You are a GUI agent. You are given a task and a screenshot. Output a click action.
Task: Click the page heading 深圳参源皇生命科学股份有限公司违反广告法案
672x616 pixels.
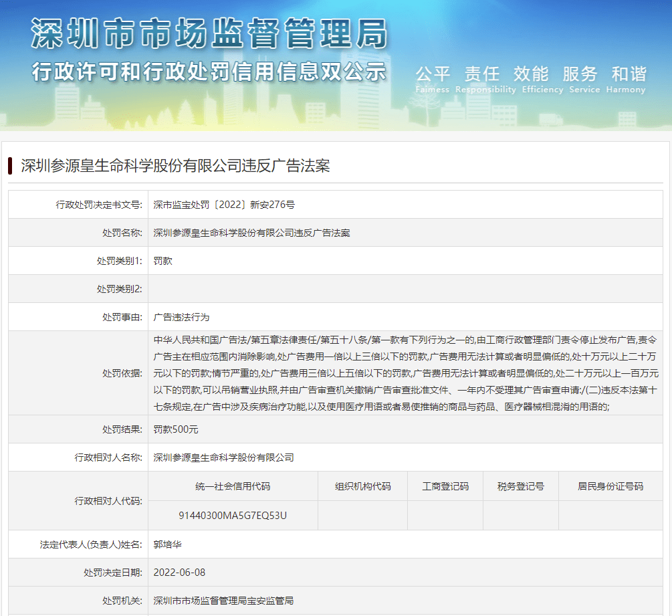pos(175,166)
